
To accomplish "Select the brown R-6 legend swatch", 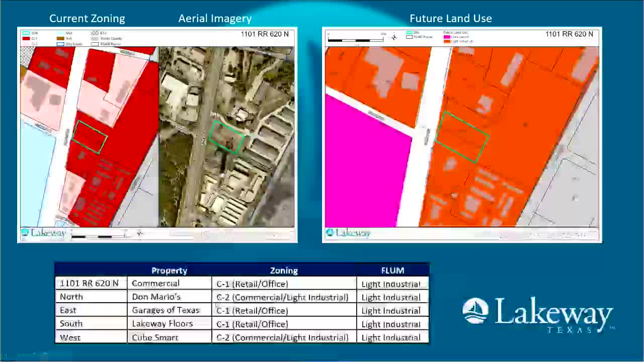I will coord(60,38).
